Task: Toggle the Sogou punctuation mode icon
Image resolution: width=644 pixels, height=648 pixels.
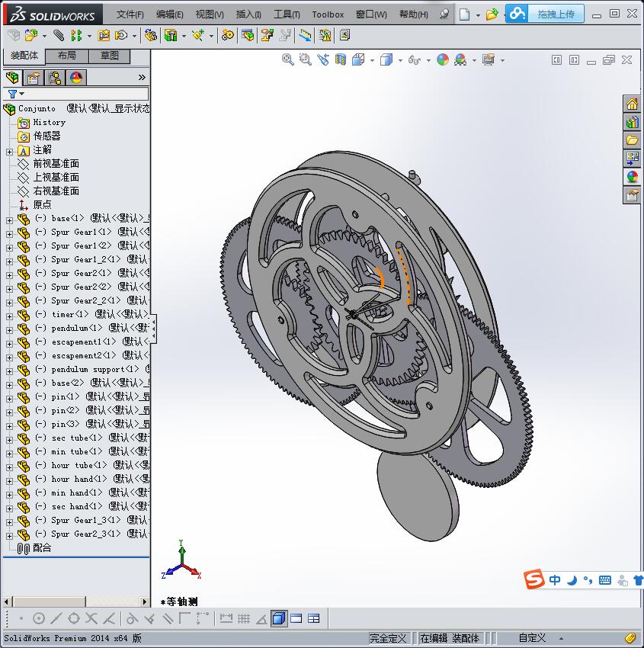Action: (x=588, y=580)
